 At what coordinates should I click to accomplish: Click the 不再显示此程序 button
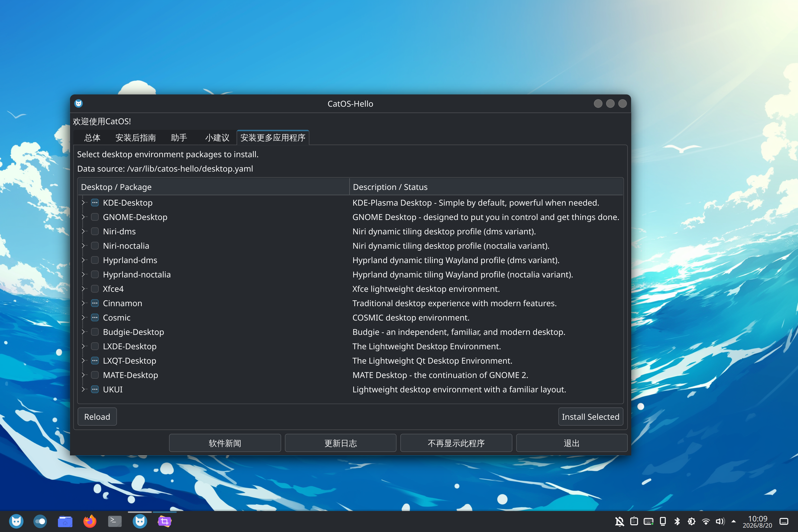[456, 443]
